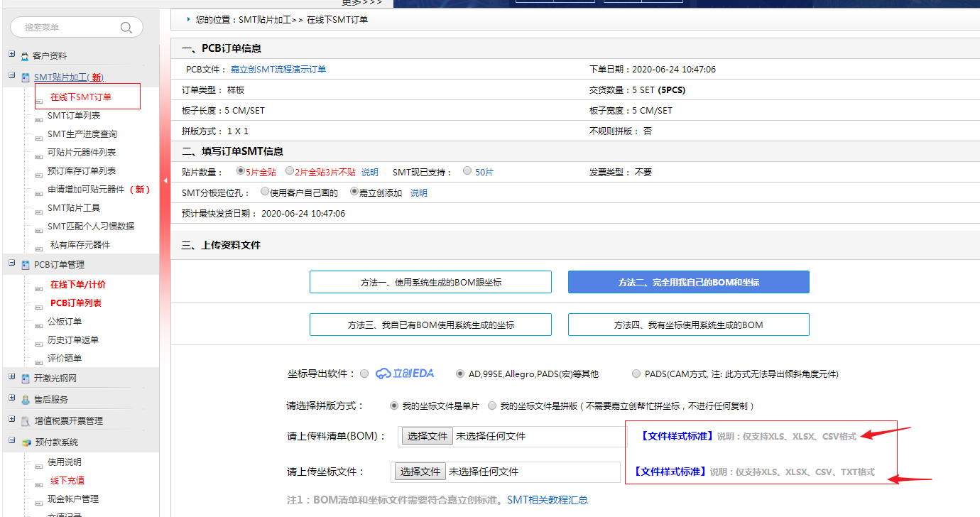Screen dimensions: 980x517
Task: Click the 立创EDA logo
Action: click(405, 374)
